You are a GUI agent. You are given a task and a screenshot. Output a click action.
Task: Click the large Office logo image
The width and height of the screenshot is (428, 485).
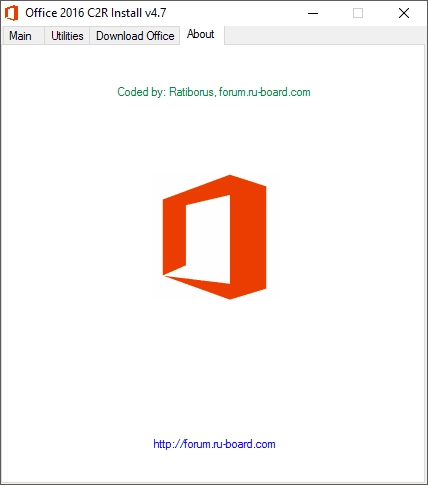coord(214,237)
